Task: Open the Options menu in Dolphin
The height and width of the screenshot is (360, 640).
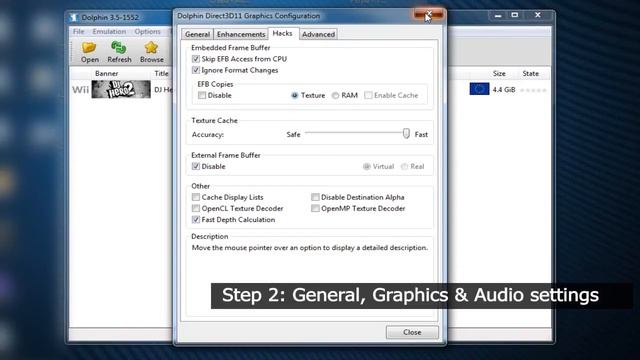Action: 147,31
